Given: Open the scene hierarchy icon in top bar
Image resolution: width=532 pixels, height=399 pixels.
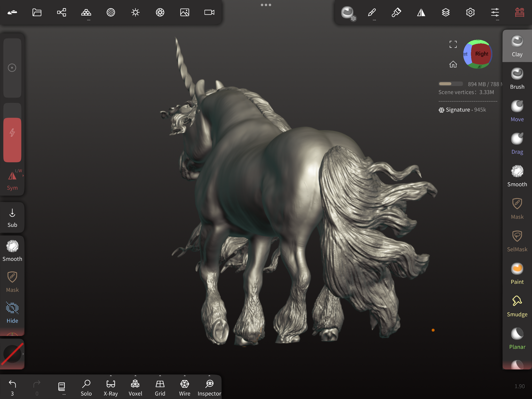Looking at the screenshot, I should click(x=62, y=12).
